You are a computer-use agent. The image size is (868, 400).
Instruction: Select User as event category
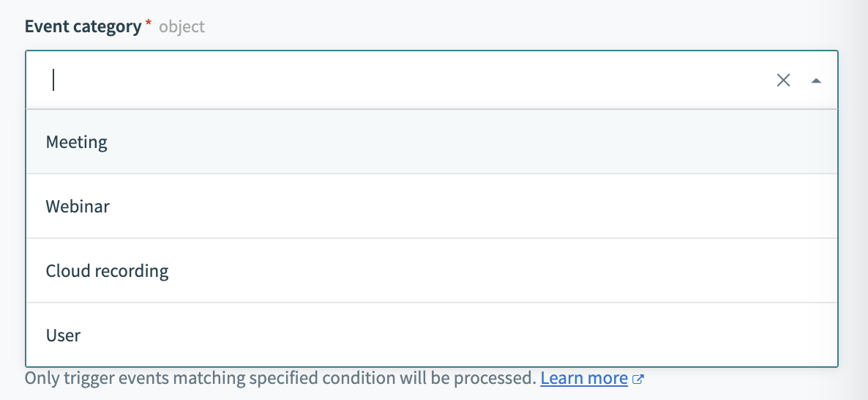(431, 336)
